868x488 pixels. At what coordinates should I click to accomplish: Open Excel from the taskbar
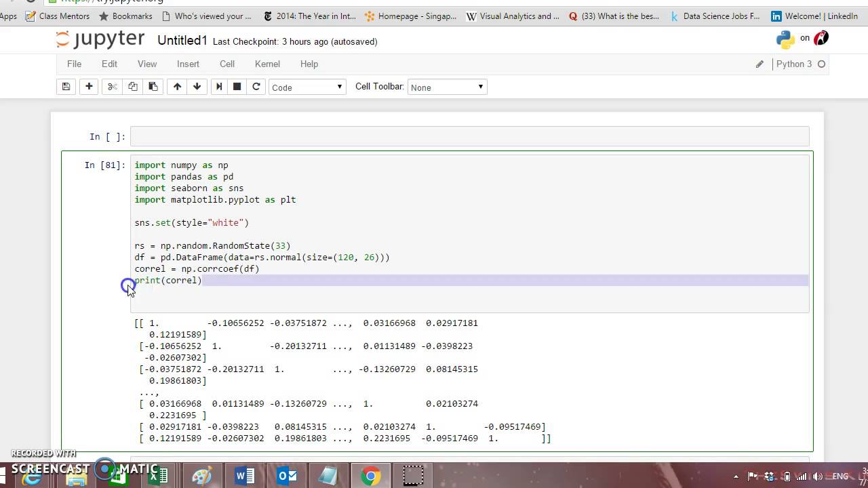coord(159,476)
